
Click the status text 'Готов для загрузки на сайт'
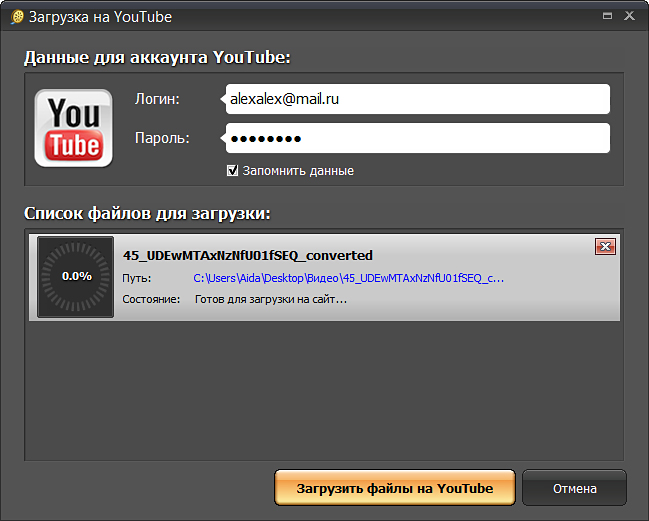tap(270, 299)
